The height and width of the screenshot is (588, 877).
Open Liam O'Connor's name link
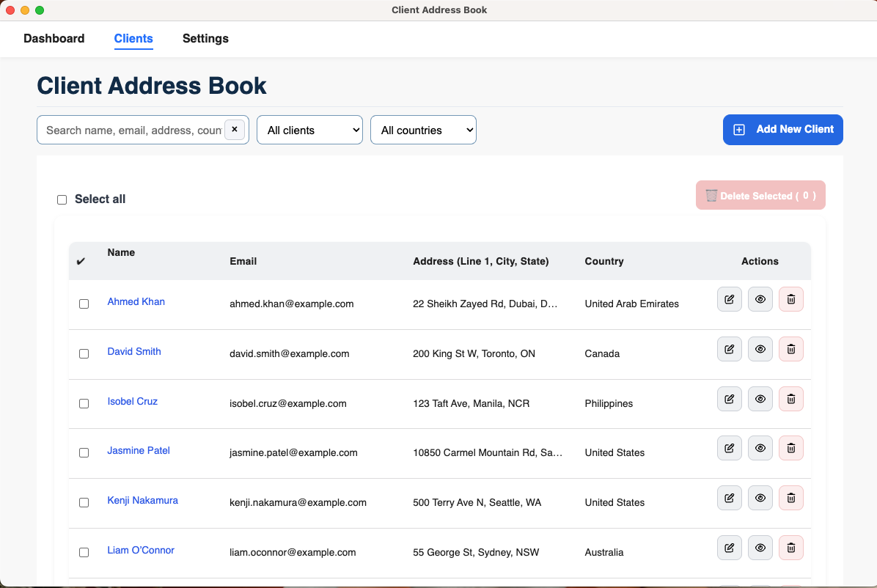141,550
